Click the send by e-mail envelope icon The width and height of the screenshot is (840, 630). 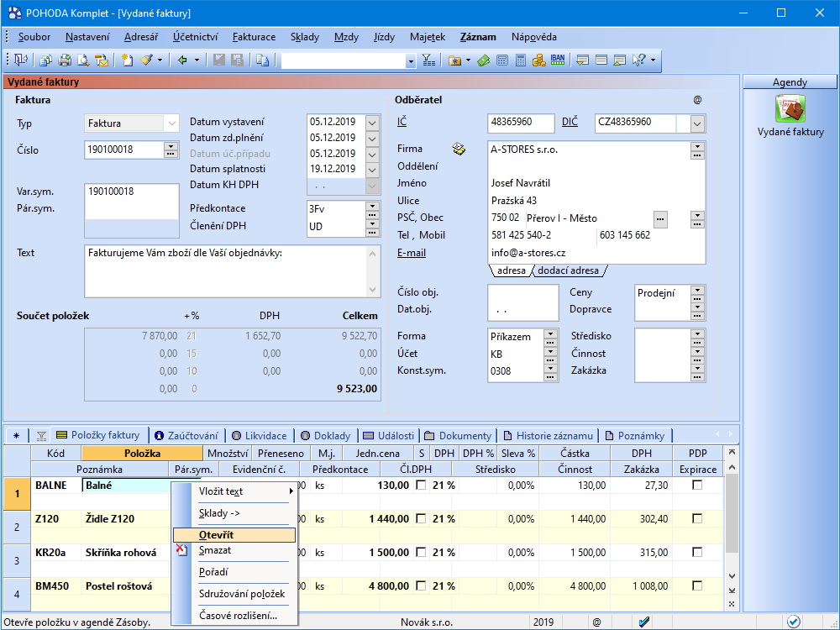click(102, 60)
